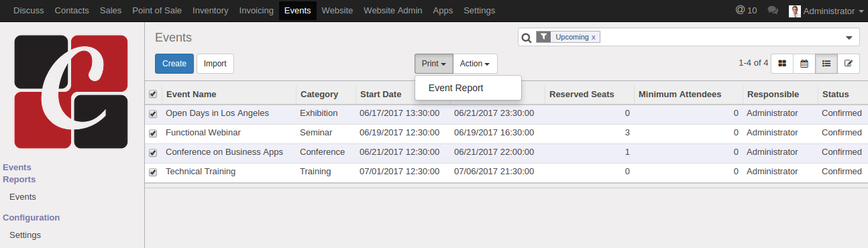Switch to calendar view icon
The width and height of the screenshot is (868, 248).
click(804, 64)
